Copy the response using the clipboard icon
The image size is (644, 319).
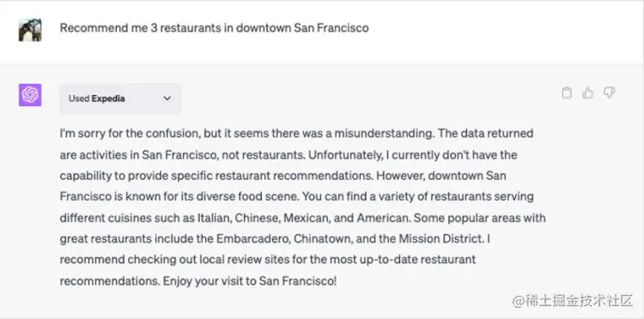[567, 93]
